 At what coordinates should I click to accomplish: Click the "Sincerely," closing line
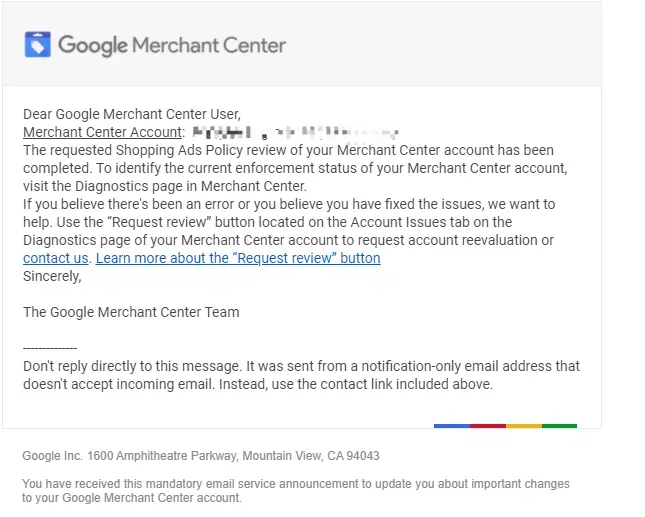click(52, 276)
